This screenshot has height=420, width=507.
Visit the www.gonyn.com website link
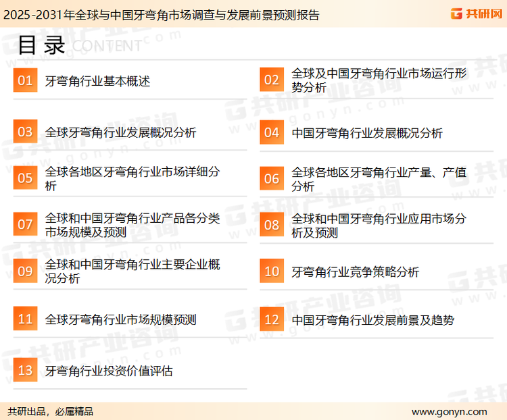(x=449, y=411)
